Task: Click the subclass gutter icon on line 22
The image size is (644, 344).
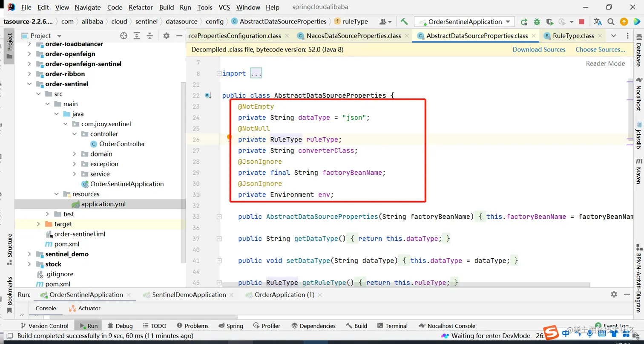Action: coord(208,95)
